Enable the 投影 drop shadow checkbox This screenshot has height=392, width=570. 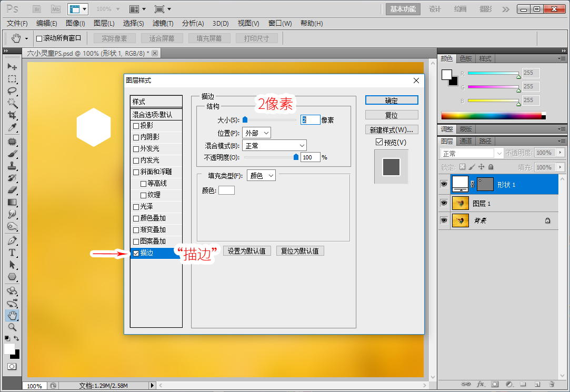tap(136, 126)
